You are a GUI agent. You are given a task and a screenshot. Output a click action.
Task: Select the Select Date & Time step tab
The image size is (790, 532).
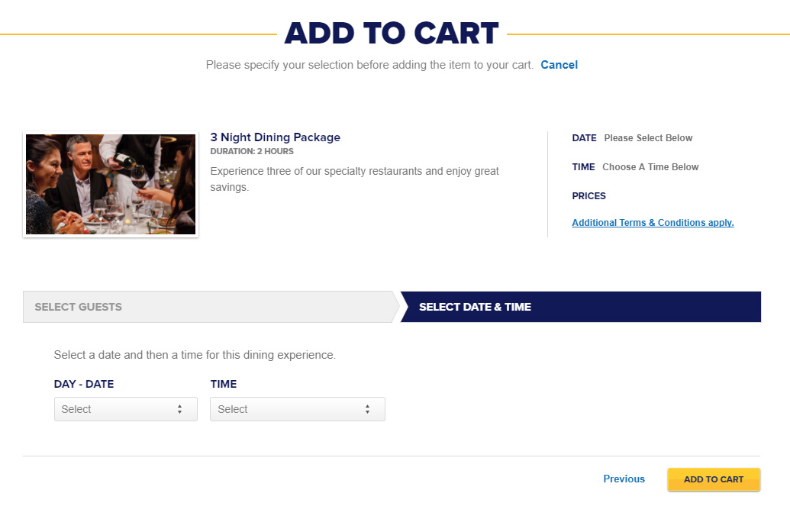point(580,307)
